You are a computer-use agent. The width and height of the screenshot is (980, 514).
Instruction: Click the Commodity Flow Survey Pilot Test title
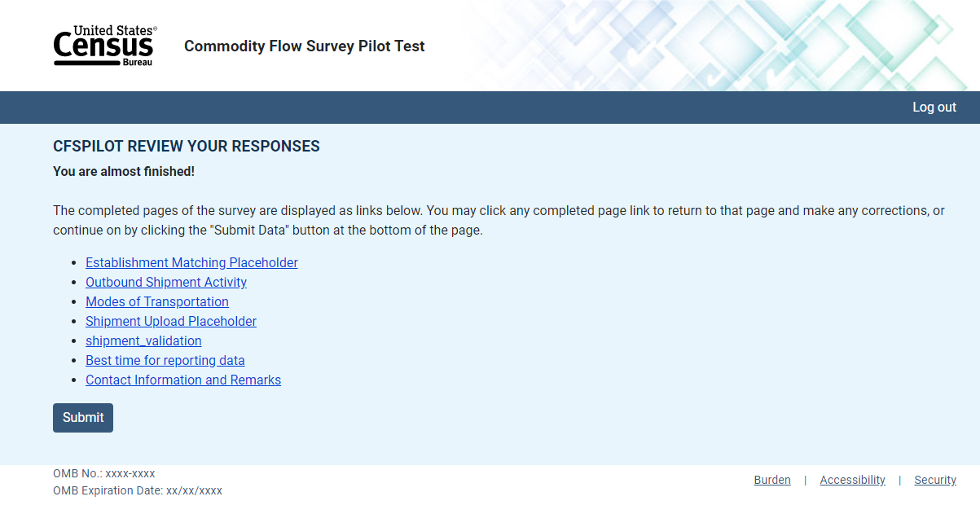[x=304, y=46]
